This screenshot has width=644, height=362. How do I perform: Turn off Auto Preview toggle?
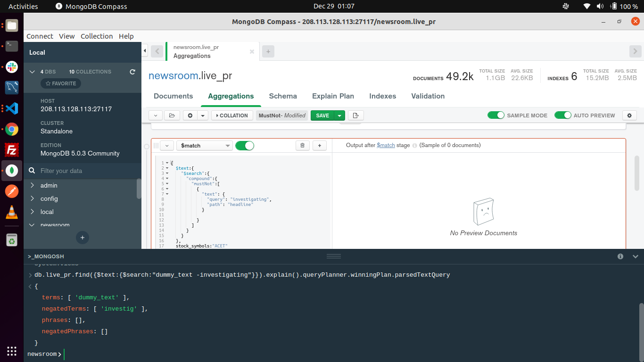tap(562, 115)
